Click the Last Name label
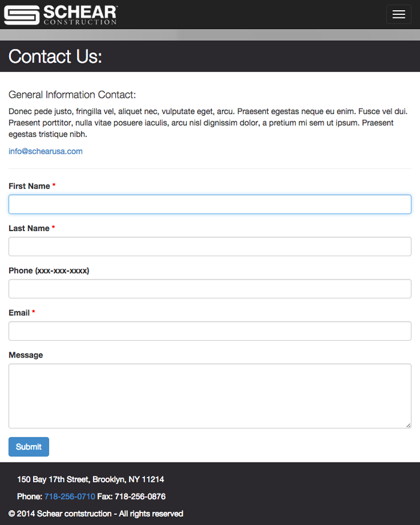Screen dimensions: 420x525 click(x=29, y=229)
